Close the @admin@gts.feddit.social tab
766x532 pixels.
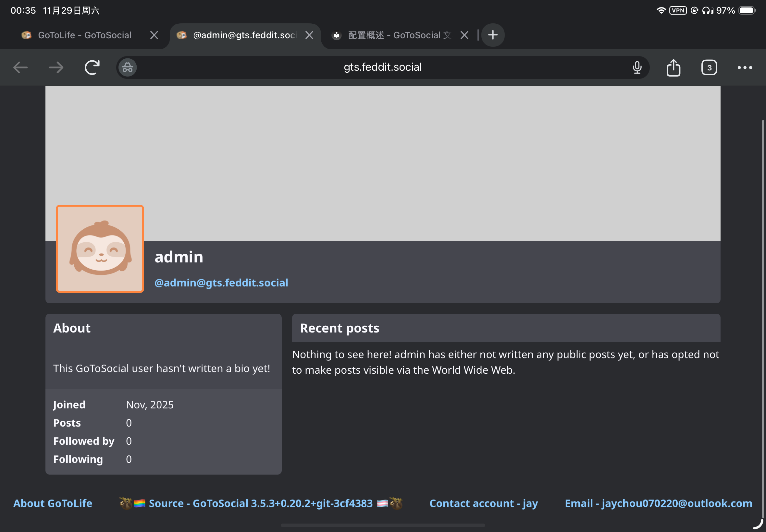click(x=309, y=35)
